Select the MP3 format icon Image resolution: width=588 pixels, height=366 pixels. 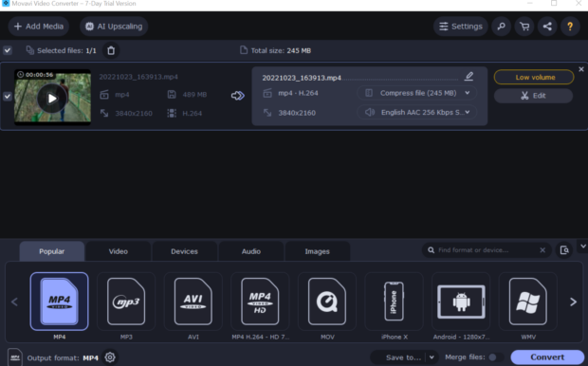tap(126, 302)
